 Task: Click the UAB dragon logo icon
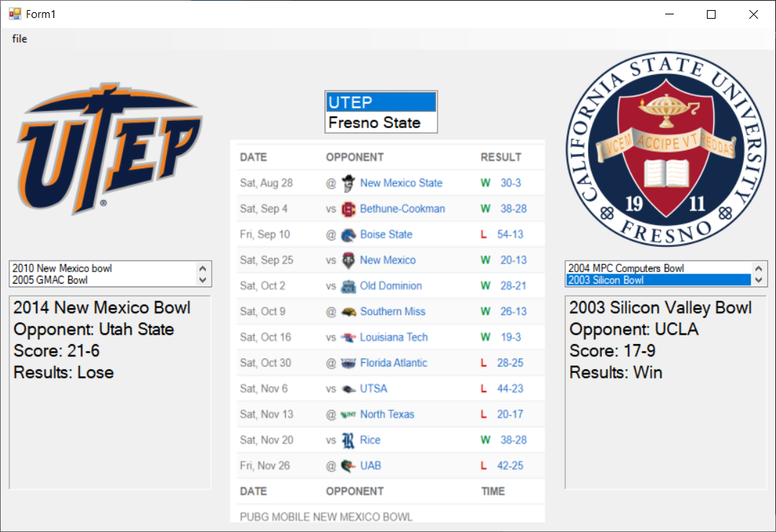348,466
